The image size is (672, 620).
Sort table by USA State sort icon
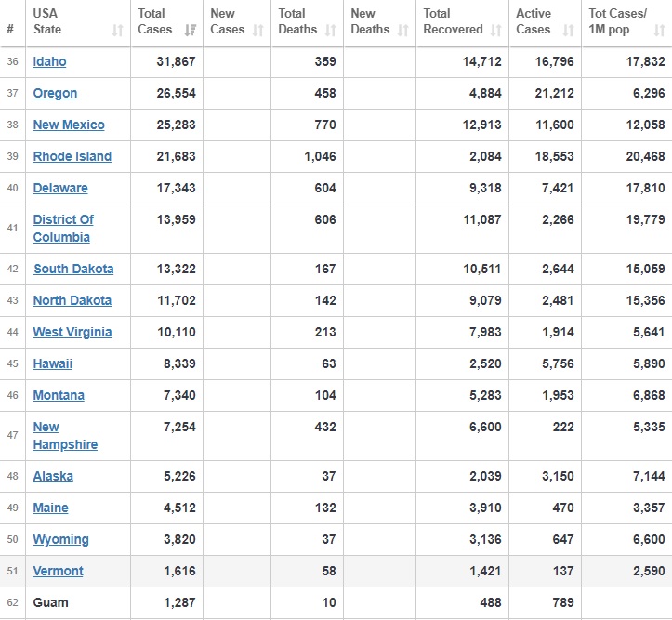point(118,30)
